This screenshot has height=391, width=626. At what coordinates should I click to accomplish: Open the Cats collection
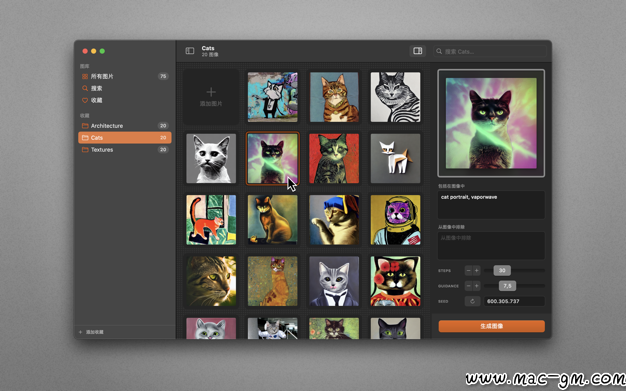coord(125,138)
